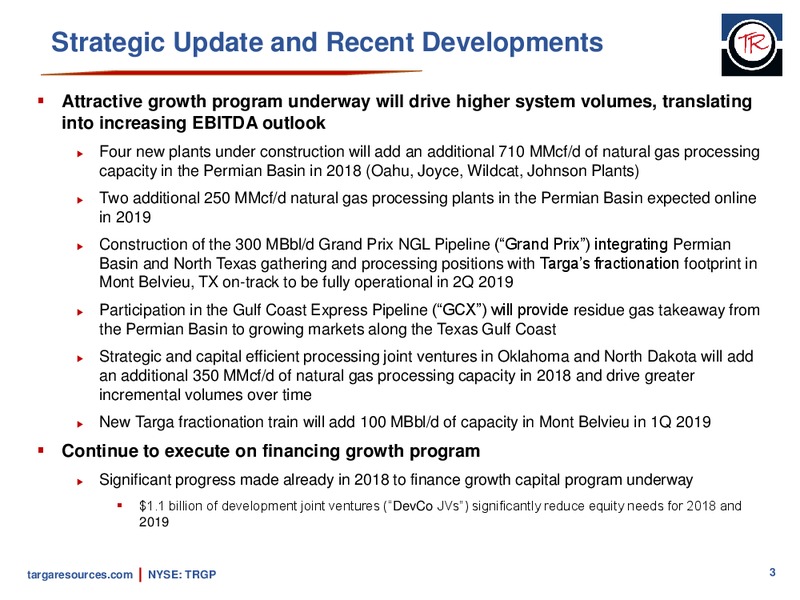This screenshot has width=800, height=600.
Task: Click the 'New Targa fractionation train' bullet
Action: 405,422
